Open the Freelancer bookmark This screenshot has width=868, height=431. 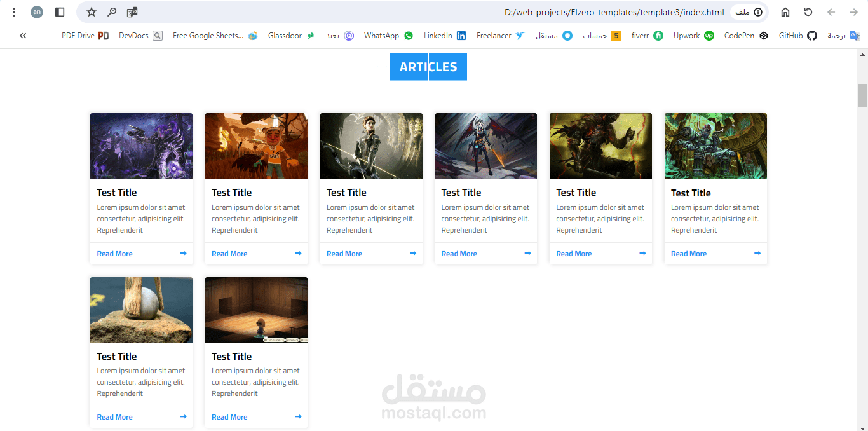[501, 36]
